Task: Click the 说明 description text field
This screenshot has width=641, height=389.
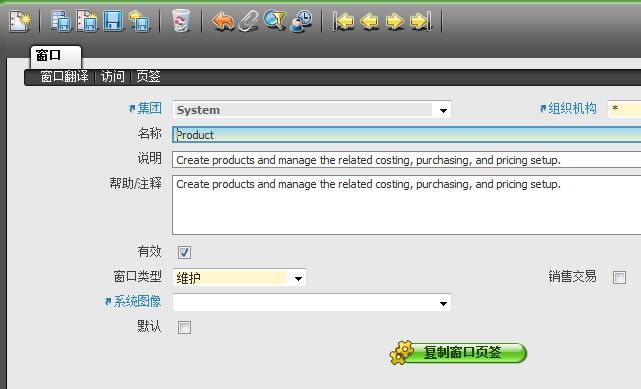Action: coord(407,160)
